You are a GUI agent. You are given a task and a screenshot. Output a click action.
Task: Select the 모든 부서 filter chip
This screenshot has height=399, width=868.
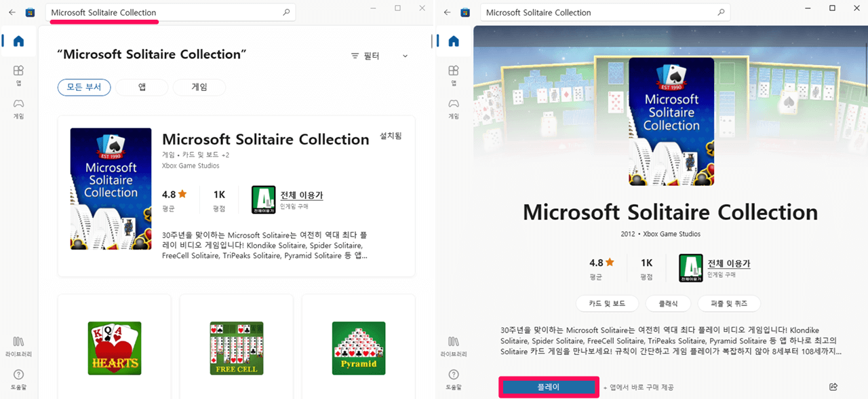[x=84, y=87]
